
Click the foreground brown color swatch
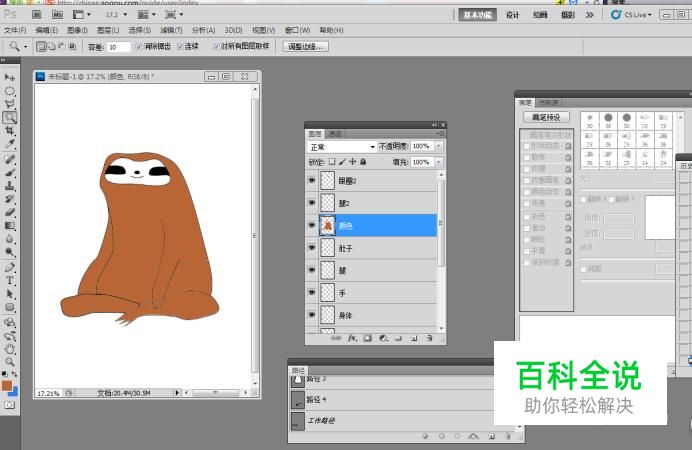point(7,386)
